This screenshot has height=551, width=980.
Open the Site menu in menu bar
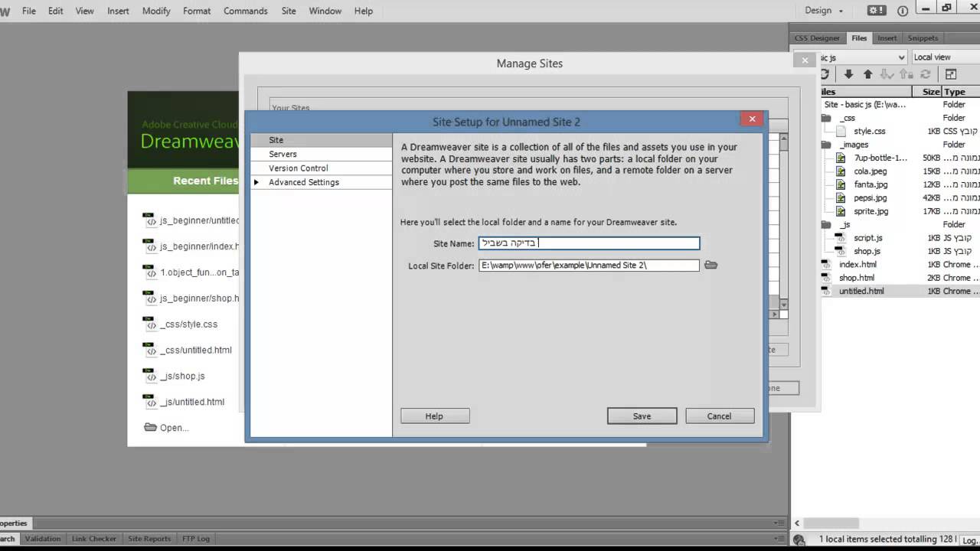coord(289,11)
